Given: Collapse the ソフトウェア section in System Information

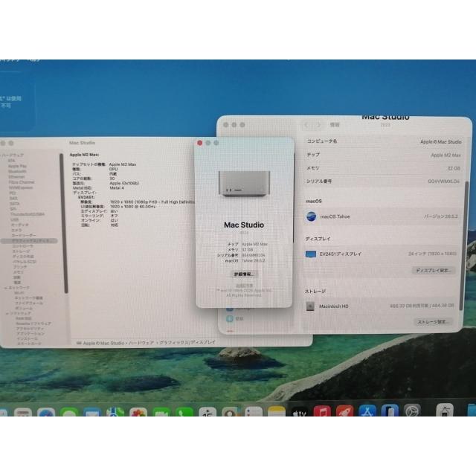Looking at the screenshot, I should click(7, 313).
